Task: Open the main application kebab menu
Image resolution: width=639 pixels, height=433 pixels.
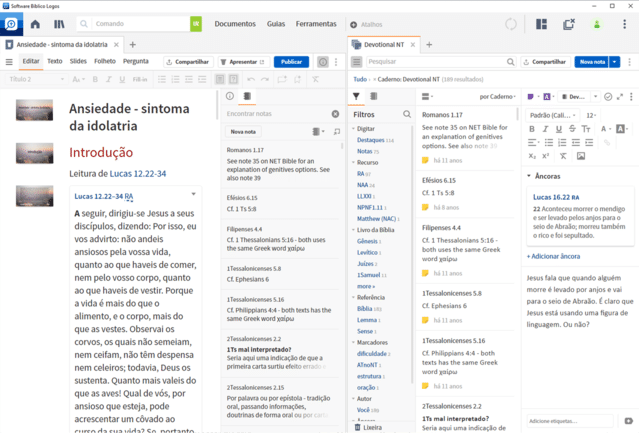Action: (624, 24)
